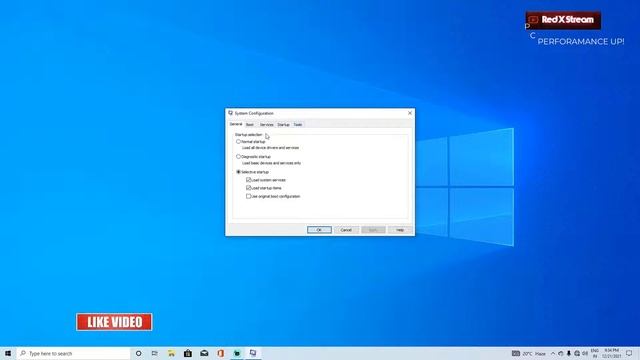The image size is (640, 360).
Task: Click Cancel in System Configuration
Action: pyautogui.click(x=346, y=230)
